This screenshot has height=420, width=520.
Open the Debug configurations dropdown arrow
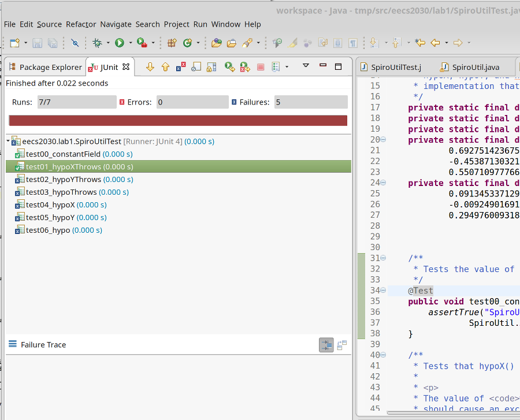coord(108,43)
